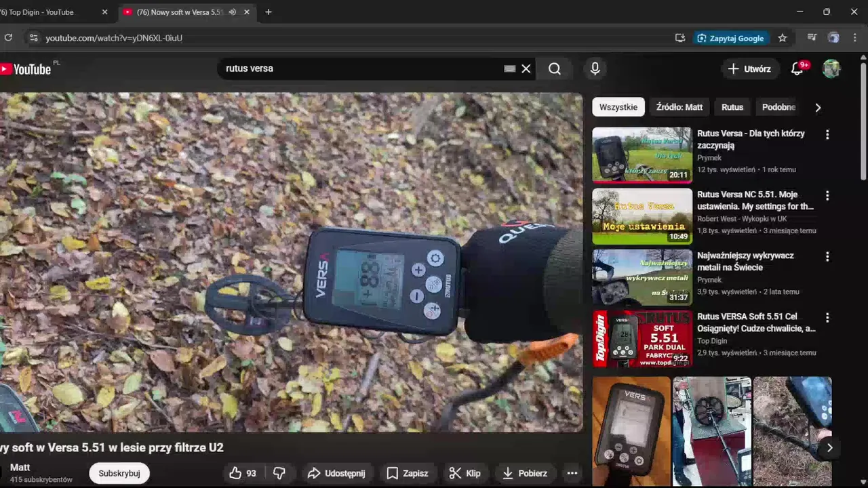Open Rutus Versa NC 5.51 Moje ustawienia video title
Screen dimensions: 868x488
(755, 201)
